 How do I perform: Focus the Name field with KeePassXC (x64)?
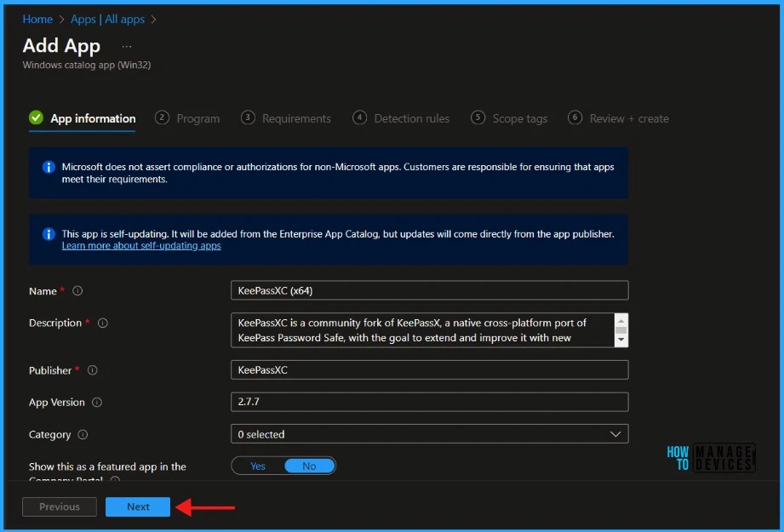click(430, 290)
